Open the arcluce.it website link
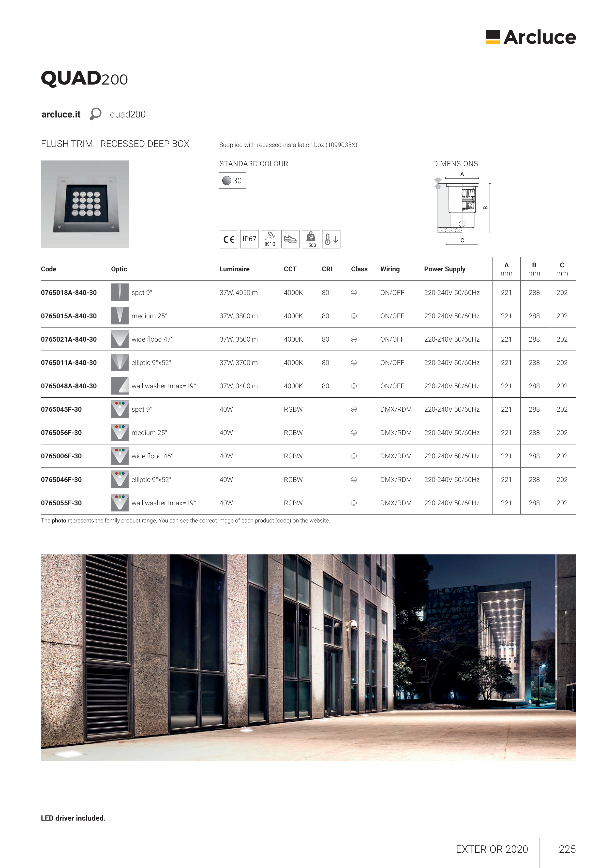The height and width of the screenshot is (868, 614). pyautogui.click(x=61, y=115)
